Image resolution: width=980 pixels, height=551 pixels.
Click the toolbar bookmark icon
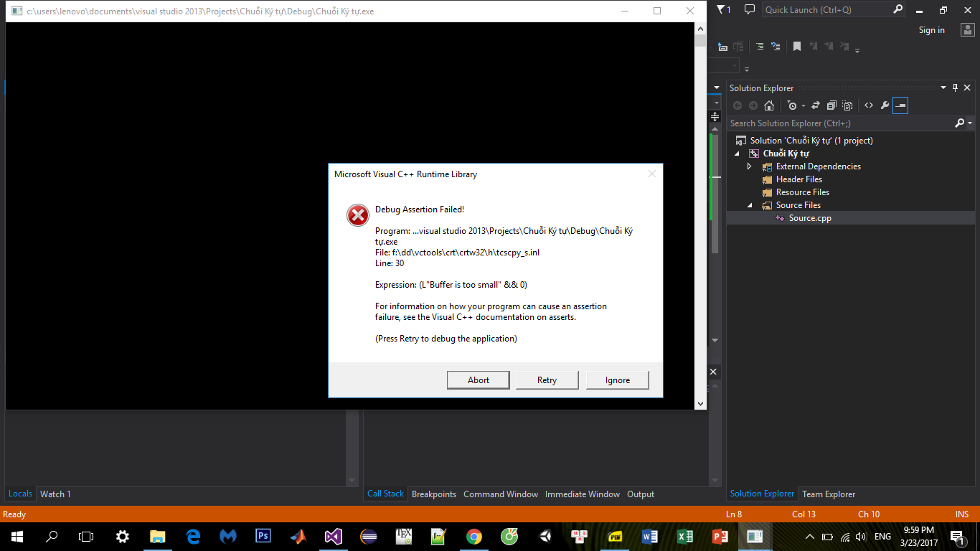(796, 47)
